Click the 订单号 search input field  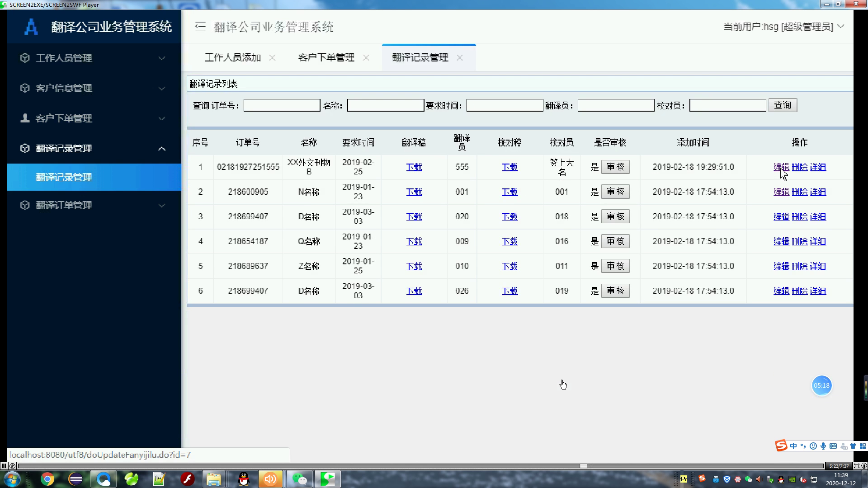pos(282,105)
